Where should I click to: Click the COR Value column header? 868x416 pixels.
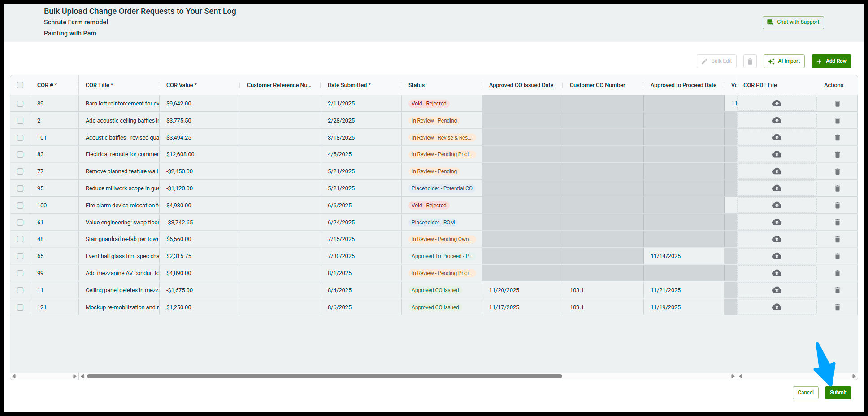click(x=181, y=85)
